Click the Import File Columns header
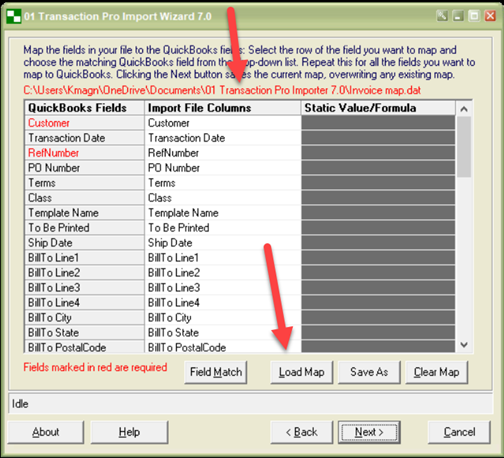This screenshot has width=504, height=458. 223,108
